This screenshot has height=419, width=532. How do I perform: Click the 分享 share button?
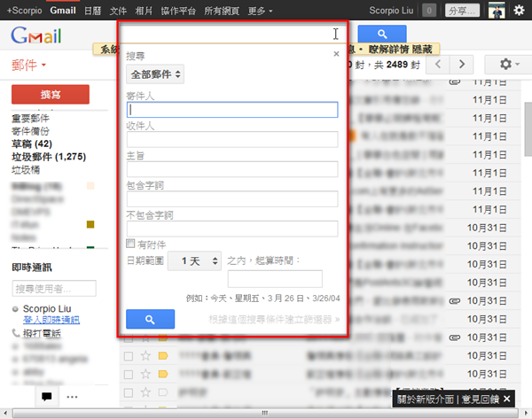click(463, 11)
